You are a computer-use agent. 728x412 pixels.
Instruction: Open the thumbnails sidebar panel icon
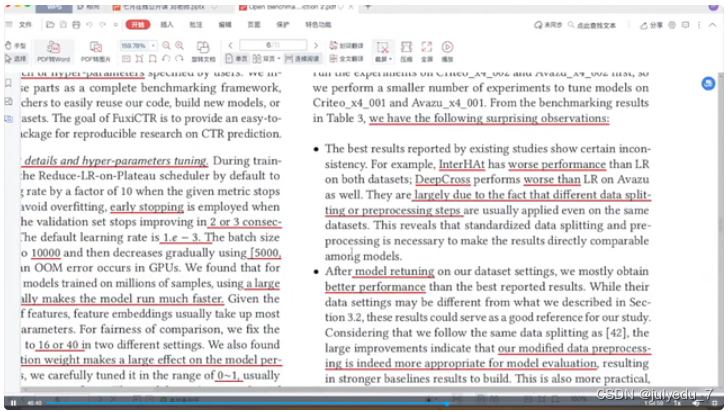pos(8,101)
